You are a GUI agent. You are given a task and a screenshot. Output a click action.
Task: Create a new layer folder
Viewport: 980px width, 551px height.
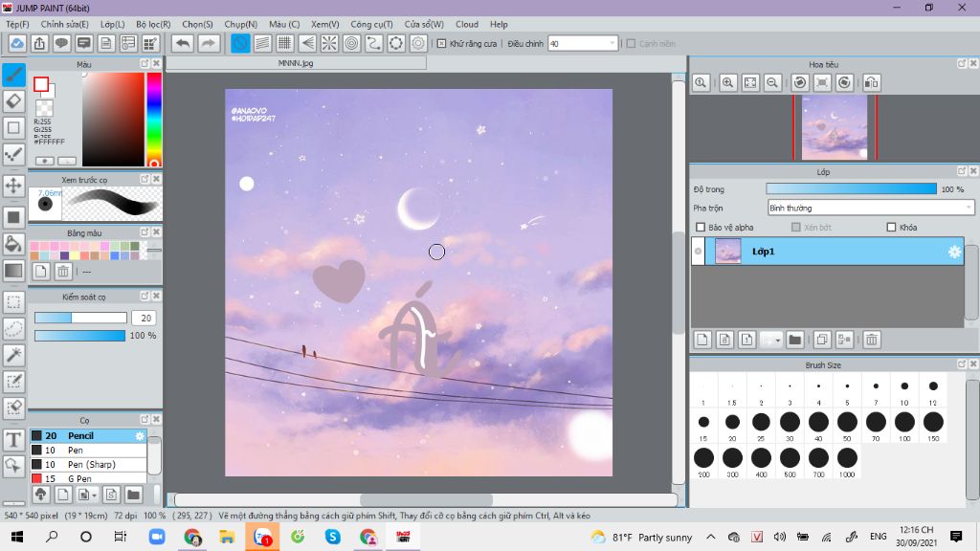pos(795,340)
